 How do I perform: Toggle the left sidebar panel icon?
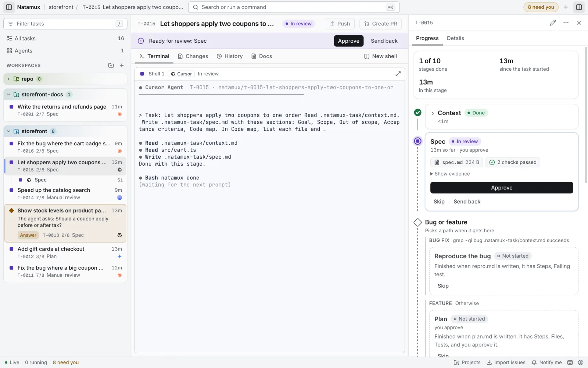[9, 7]
